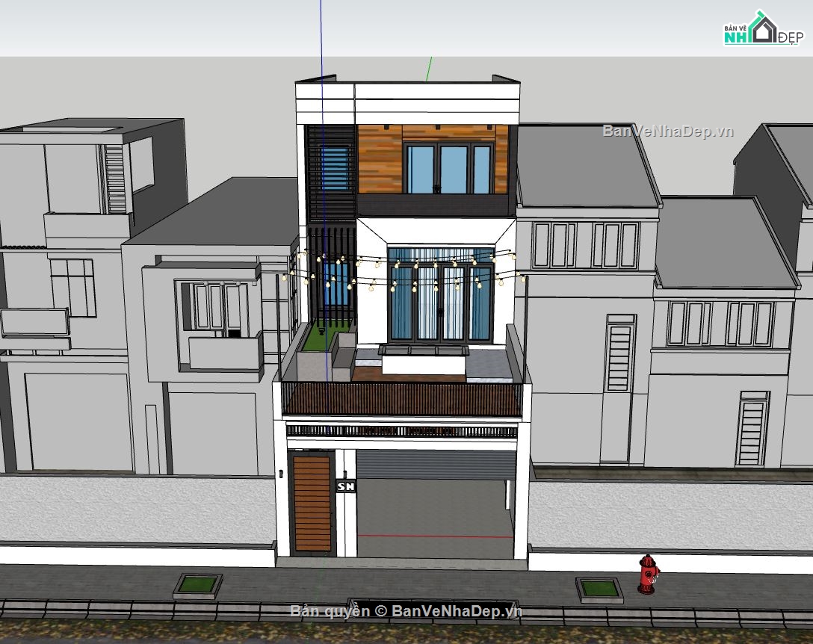Select the gray garage roller shutter

pos(436,464)
